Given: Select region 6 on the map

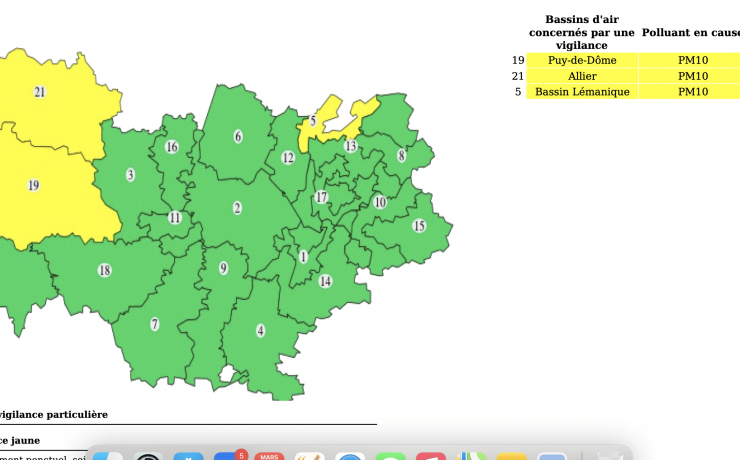Looking at the screenshot, I should (238, 136).
